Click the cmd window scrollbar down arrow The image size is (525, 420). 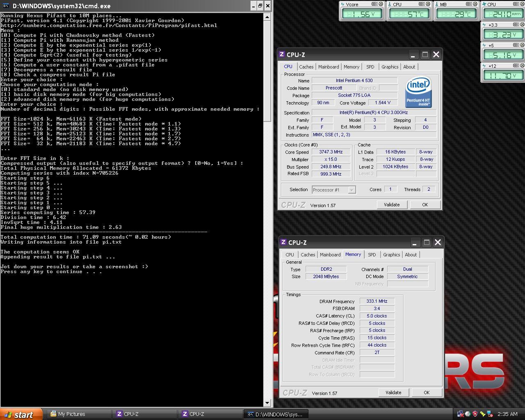point(267,403)
